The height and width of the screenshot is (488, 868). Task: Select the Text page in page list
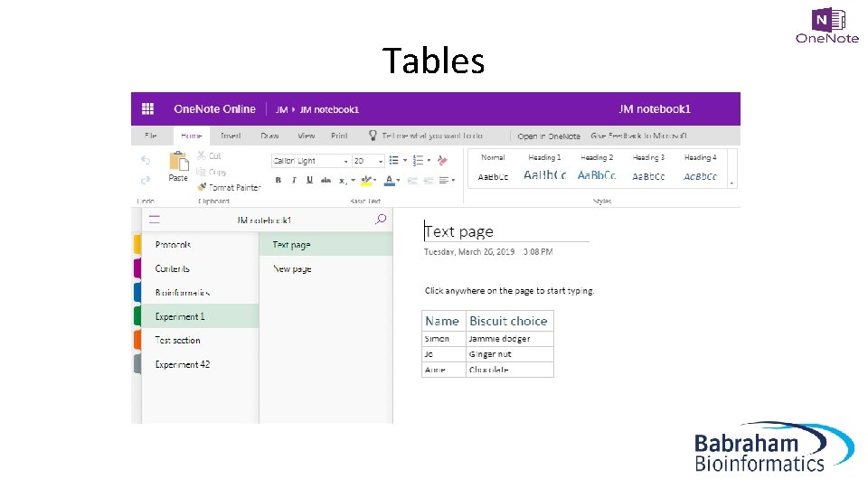(x=326, y=245)
